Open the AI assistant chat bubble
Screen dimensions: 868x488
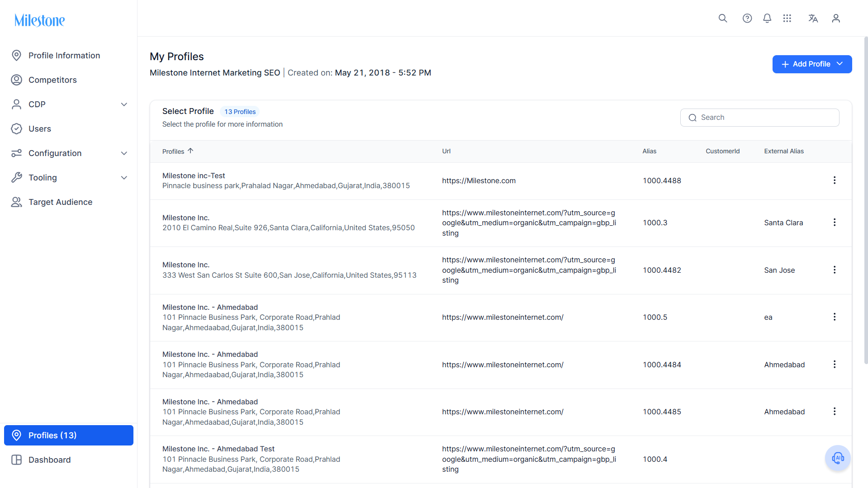coord(838,458)
